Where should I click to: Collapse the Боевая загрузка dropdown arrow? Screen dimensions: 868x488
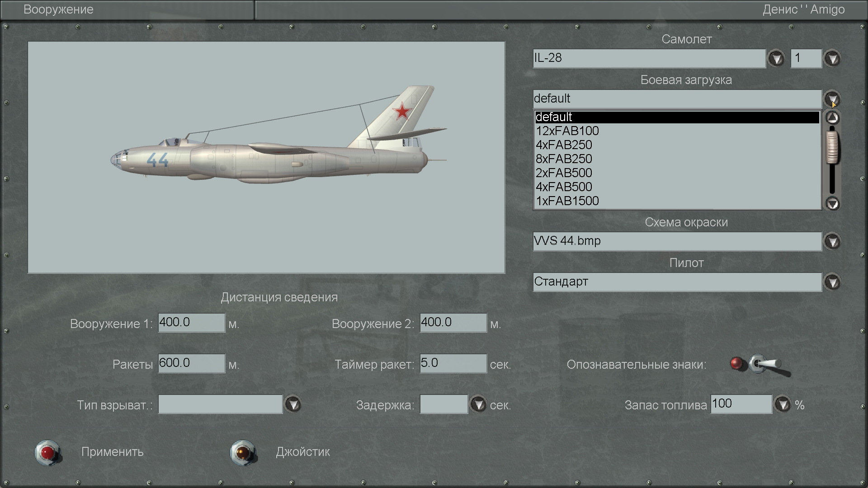[x=832, y=99]
